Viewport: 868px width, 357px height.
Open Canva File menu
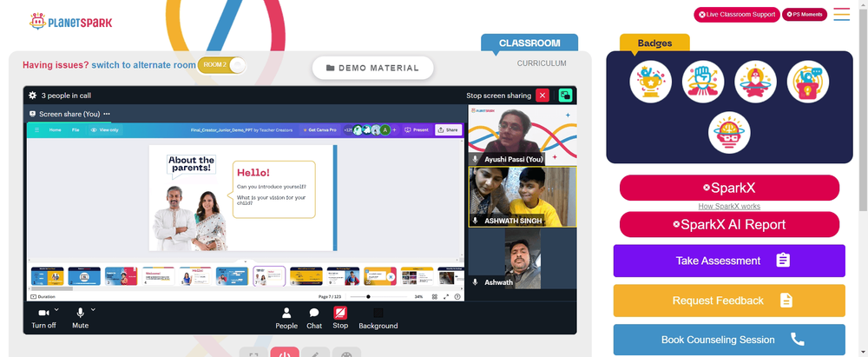[76, 129]
